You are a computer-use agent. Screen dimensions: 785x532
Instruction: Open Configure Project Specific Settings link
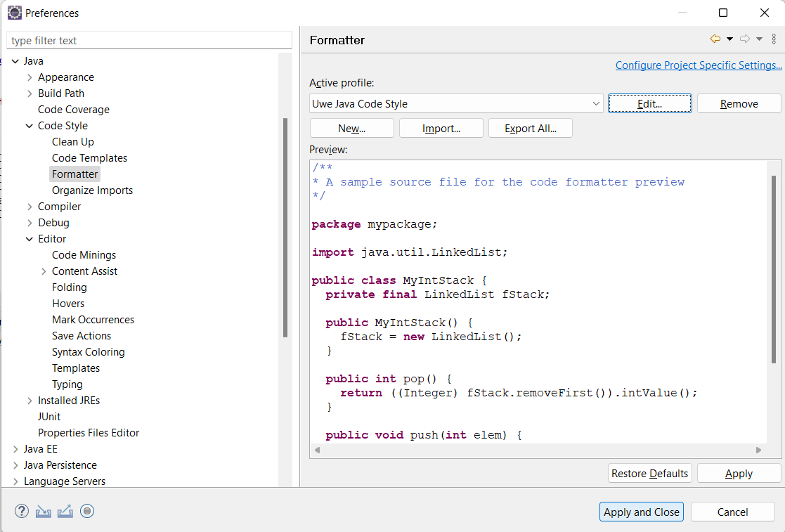699,65
